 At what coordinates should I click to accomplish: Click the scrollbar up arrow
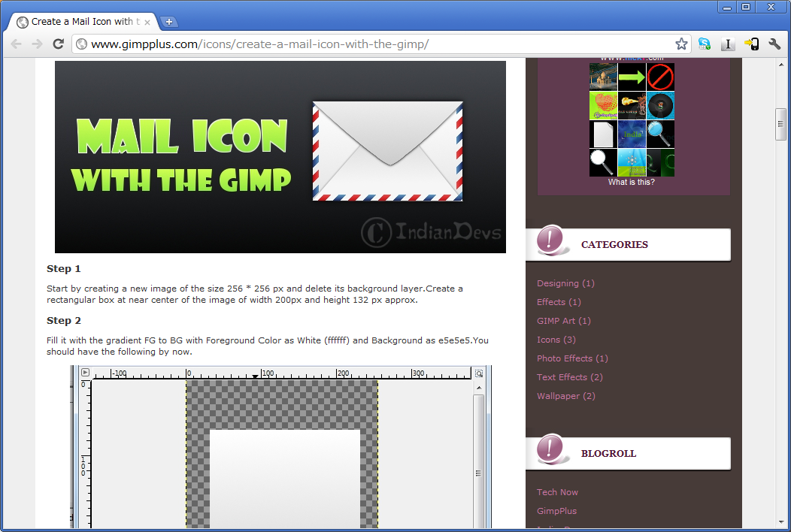(x=780, y=65)
